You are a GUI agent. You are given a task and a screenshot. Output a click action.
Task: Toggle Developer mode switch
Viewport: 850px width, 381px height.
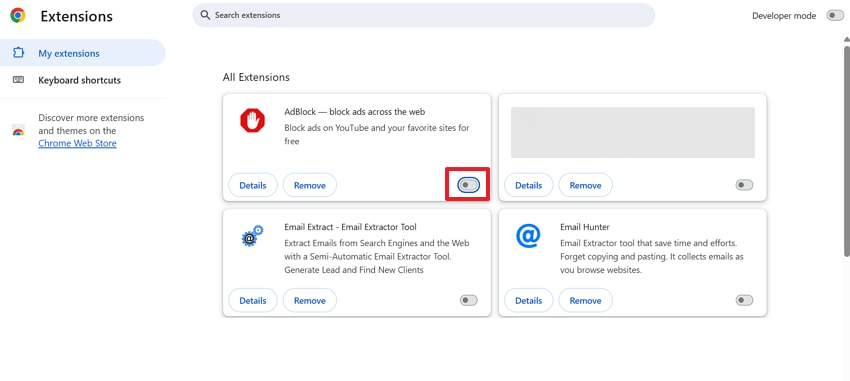835,16
